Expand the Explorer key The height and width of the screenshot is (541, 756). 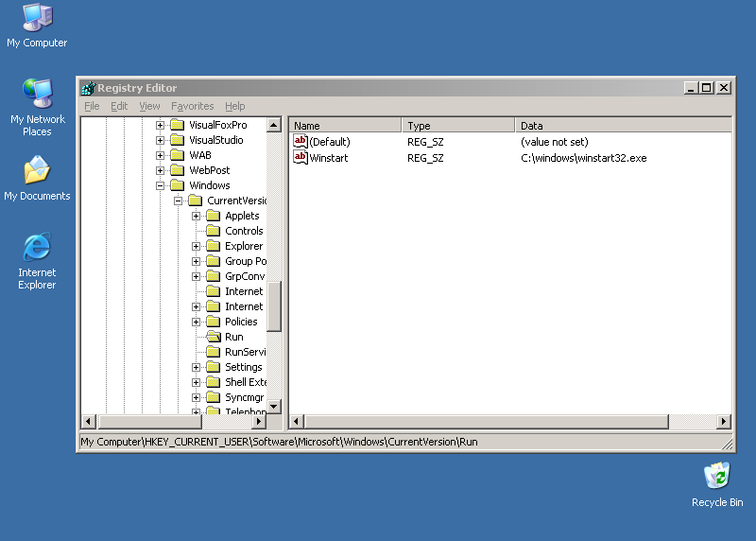point(196,246)
